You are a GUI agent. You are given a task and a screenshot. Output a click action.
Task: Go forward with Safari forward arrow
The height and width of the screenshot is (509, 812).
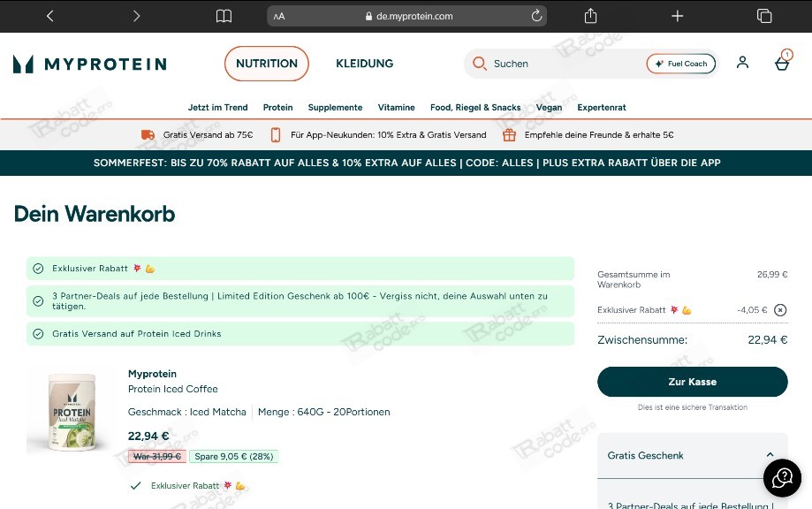tap(136, 16)
